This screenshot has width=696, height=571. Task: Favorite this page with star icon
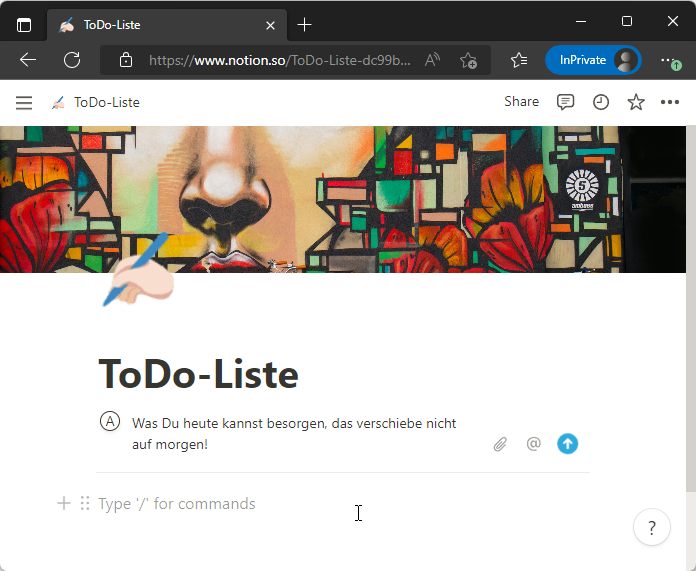point(636,102)
